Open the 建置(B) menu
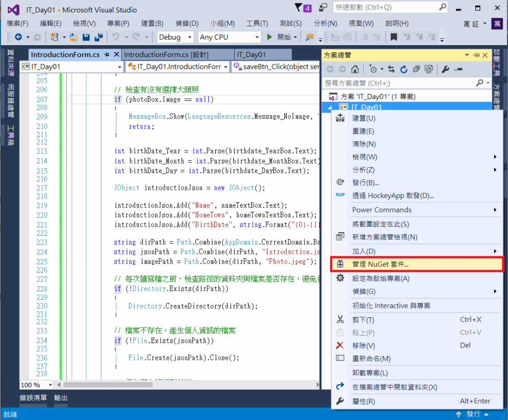The height and width of the screenshot is (420, 508). tap(152, 23)
